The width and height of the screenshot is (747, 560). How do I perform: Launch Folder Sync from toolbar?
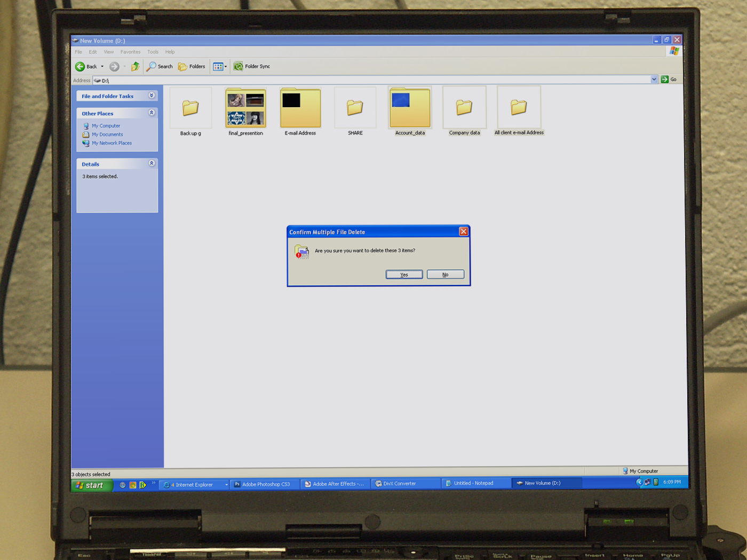252,66
